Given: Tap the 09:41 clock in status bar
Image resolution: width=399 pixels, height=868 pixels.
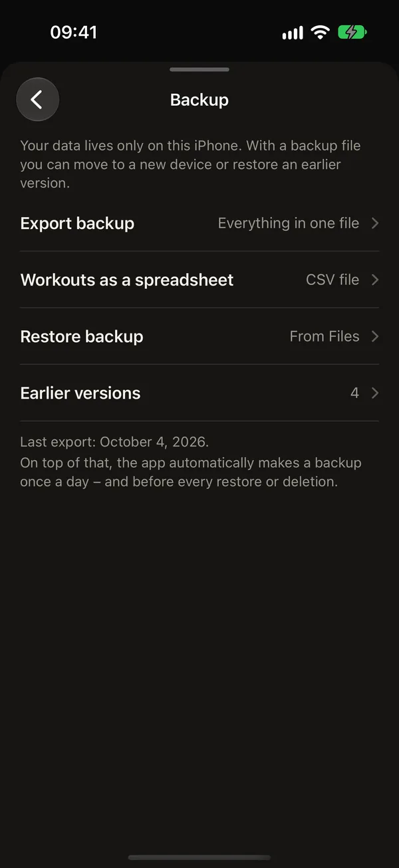Looking at the screenshot, I should pyautogui.click(x=74, y=32).
